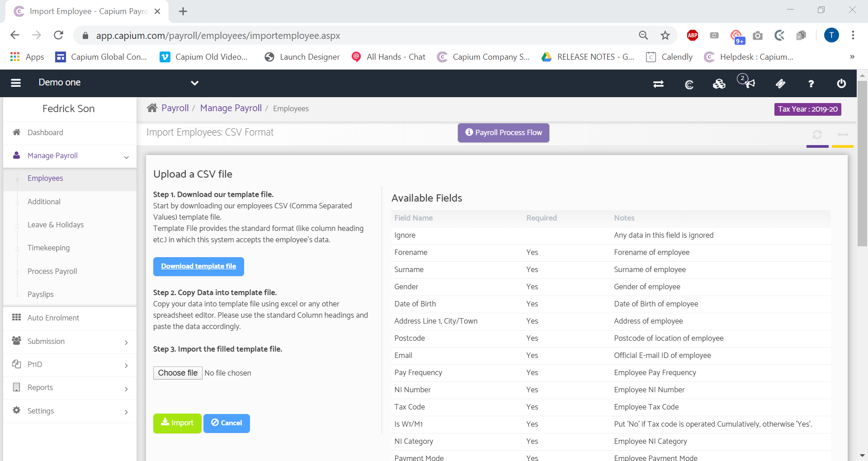Click the power logout icon
The height and width of the screenshot is (461, 868).
[x=841, y=84]
